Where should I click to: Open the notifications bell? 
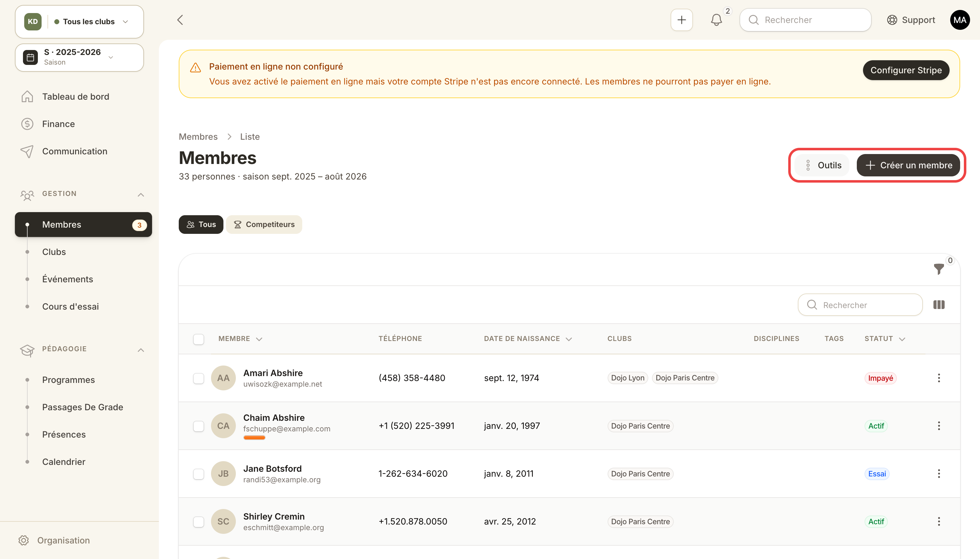pyautogui.click(x=716, y=20)
